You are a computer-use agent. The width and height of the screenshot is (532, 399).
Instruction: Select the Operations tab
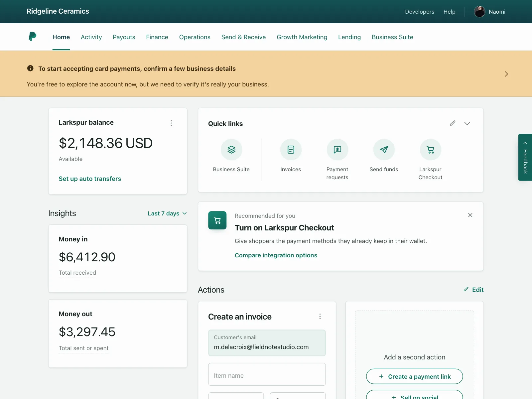(195, 37)
